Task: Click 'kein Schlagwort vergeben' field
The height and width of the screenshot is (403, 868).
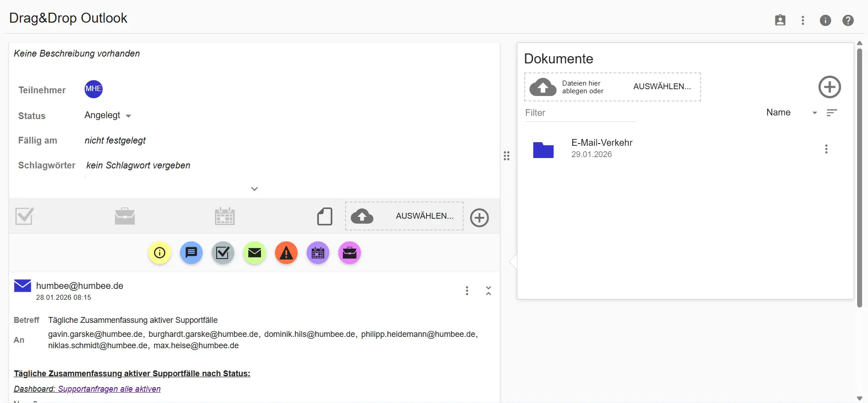Action: coord(138,165)
